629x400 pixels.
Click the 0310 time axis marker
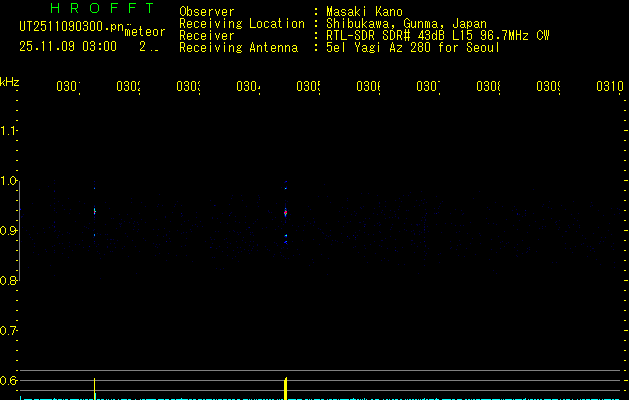[x=610, y=87]
